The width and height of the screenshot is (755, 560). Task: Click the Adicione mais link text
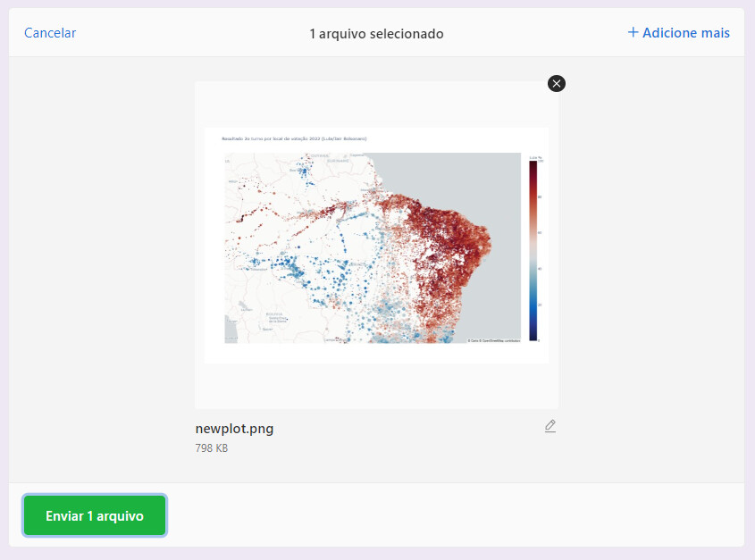[685, 33]
